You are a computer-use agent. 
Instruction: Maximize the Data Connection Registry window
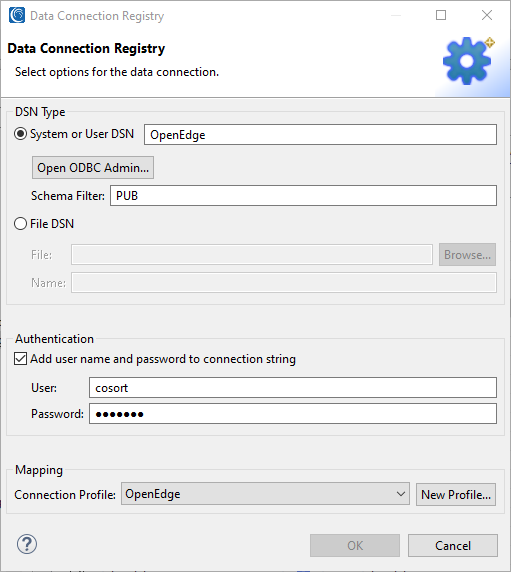coord(441,15)
